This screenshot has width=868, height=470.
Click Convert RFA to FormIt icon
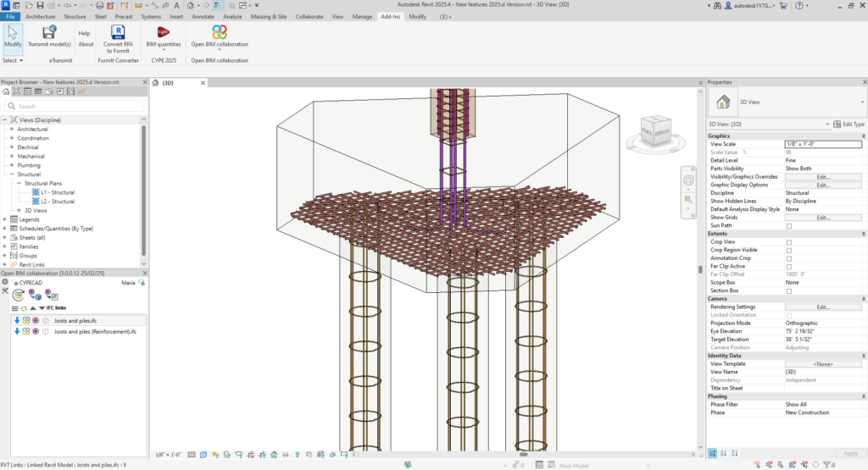point(118,32)
